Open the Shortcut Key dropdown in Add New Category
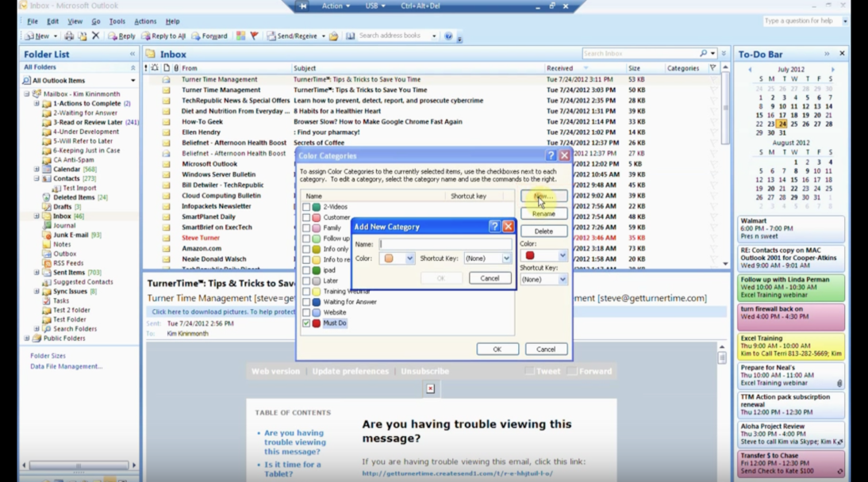Viewport: 868px width, 482px height. (x=506, y=258)
